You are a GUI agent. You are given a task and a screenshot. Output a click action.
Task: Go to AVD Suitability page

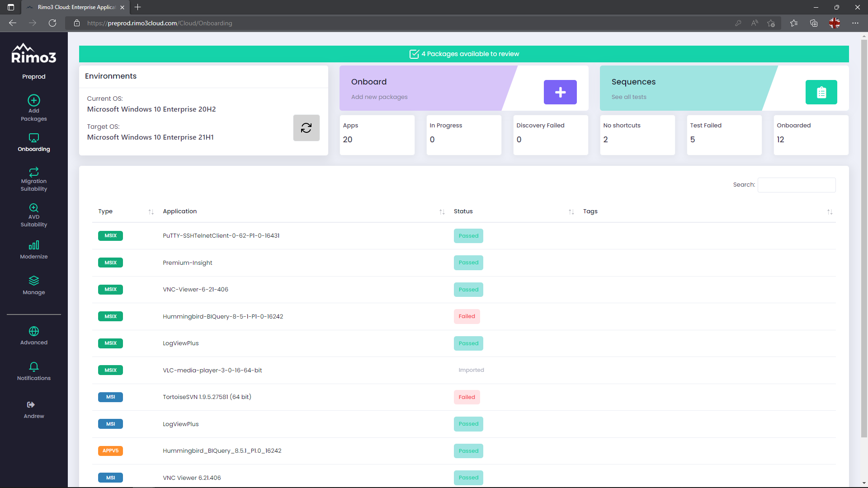[34, 215]
